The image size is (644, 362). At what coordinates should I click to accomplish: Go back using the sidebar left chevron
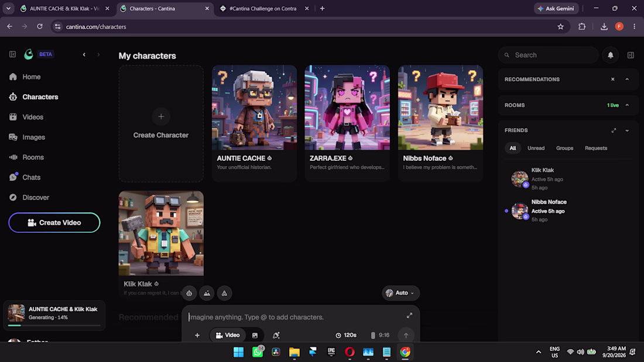(84, 54)
